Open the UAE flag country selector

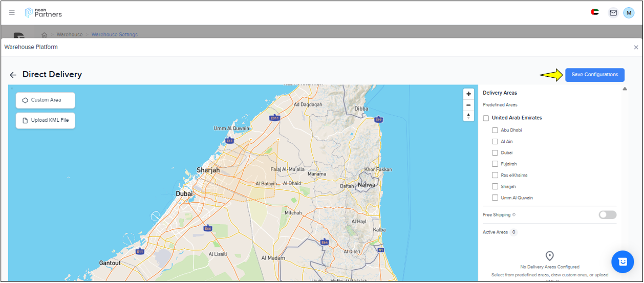(594, 12)
